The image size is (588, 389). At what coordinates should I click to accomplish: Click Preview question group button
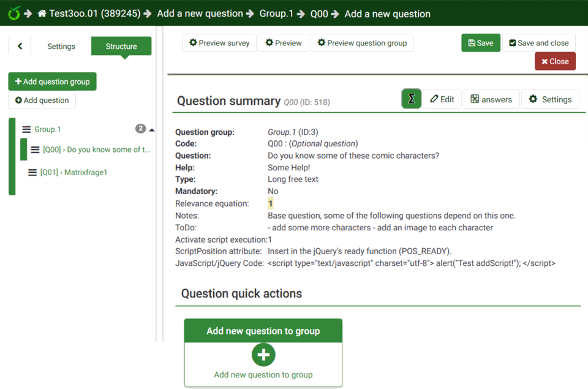pos(362,43)
